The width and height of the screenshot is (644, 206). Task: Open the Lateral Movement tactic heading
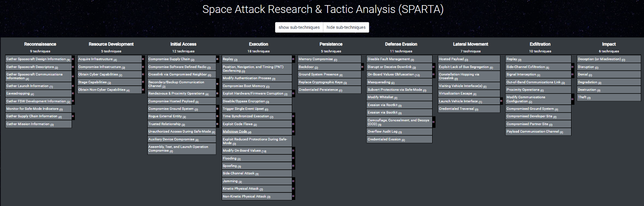(471, 44)
